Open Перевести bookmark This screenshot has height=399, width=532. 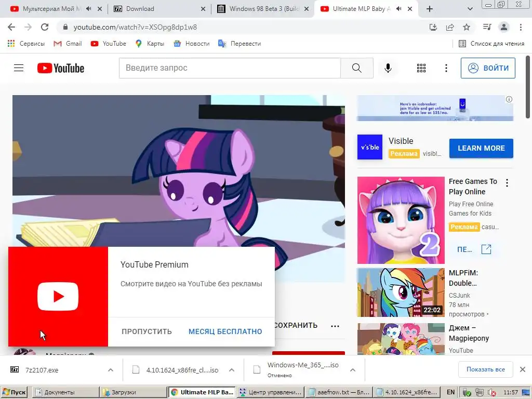click(x=240, y=44)
